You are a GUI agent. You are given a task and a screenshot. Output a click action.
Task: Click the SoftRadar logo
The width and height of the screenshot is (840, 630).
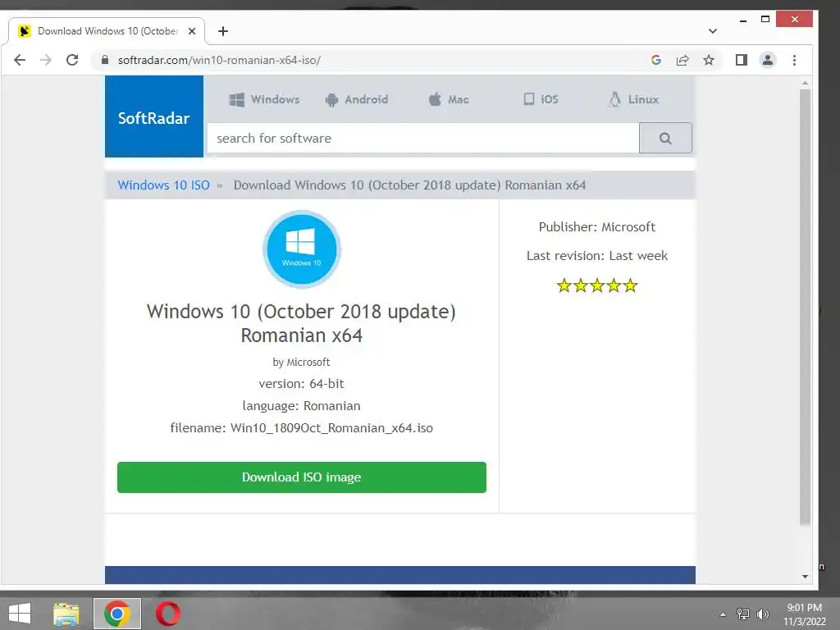click(x=153, y=116)
